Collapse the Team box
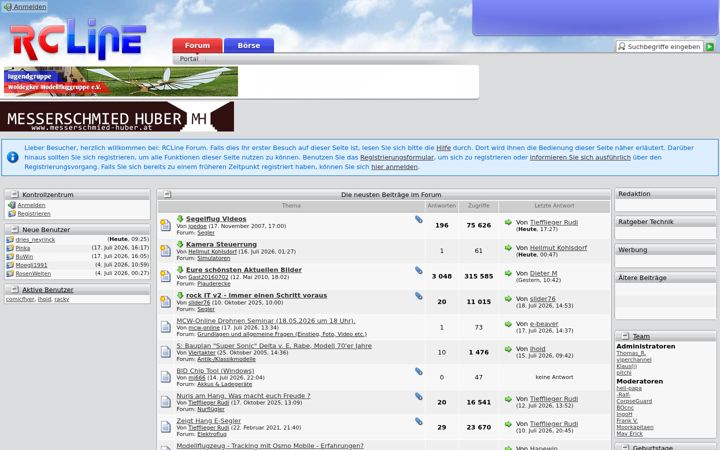720x450 pixels. click(x=625, y=336)
